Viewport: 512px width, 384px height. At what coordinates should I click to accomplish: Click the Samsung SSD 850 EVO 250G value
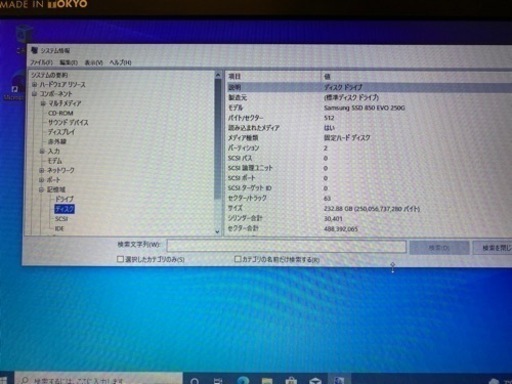[364, 108]
